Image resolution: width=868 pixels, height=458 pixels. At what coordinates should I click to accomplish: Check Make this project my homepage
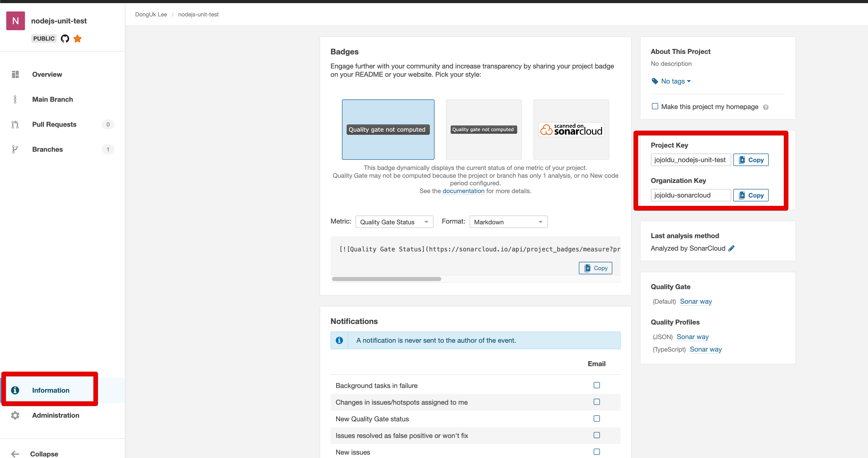click(655, 107)
